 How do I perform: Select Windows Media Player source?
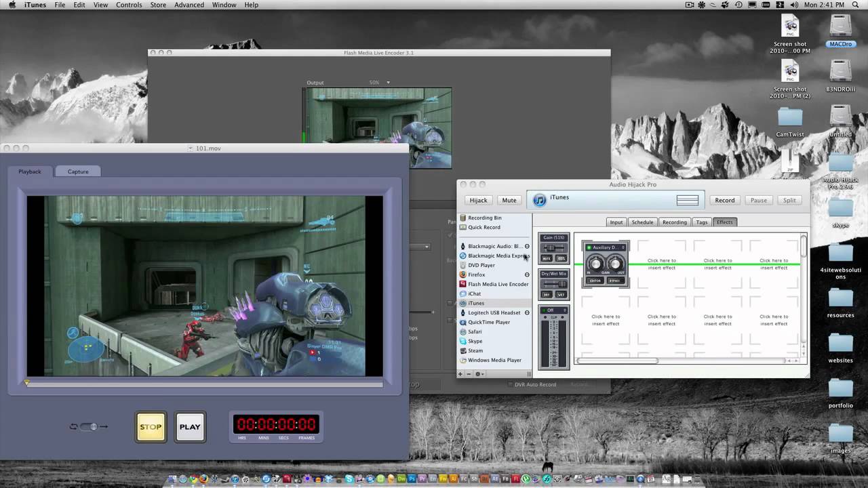pyautogui.click(x=494, y=360)
